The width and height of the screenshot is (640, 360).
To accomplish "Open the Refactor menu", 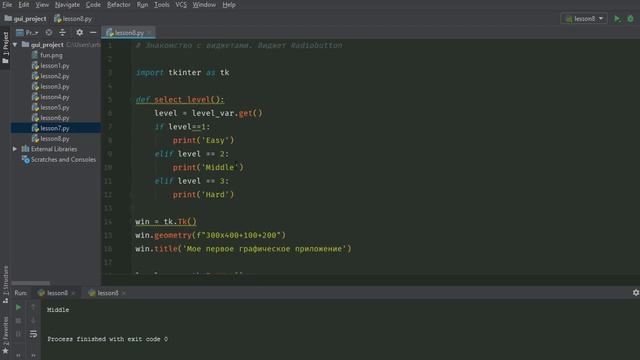I will coord(118,5).
